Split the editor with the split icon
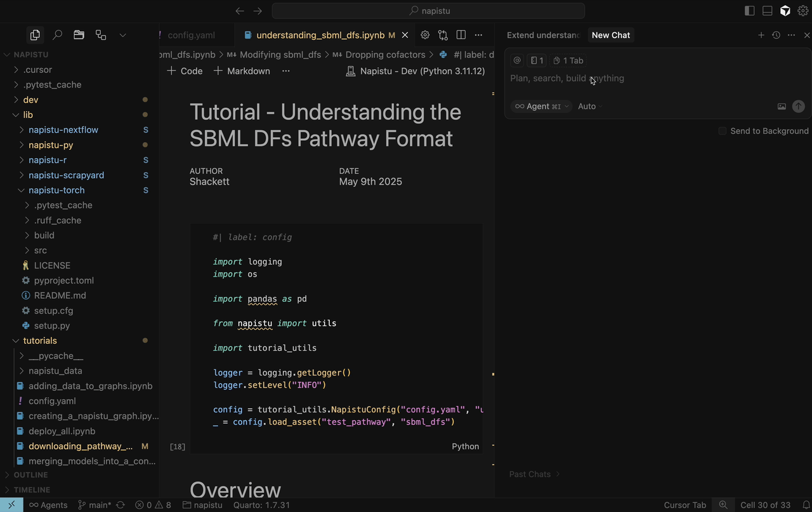Viewport: 812px width, 512px height. pos(461,35)
